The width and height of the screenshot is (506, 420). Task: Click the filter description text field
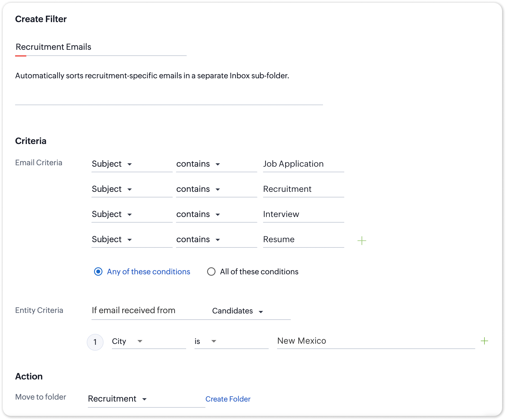[x=169, y=76]
